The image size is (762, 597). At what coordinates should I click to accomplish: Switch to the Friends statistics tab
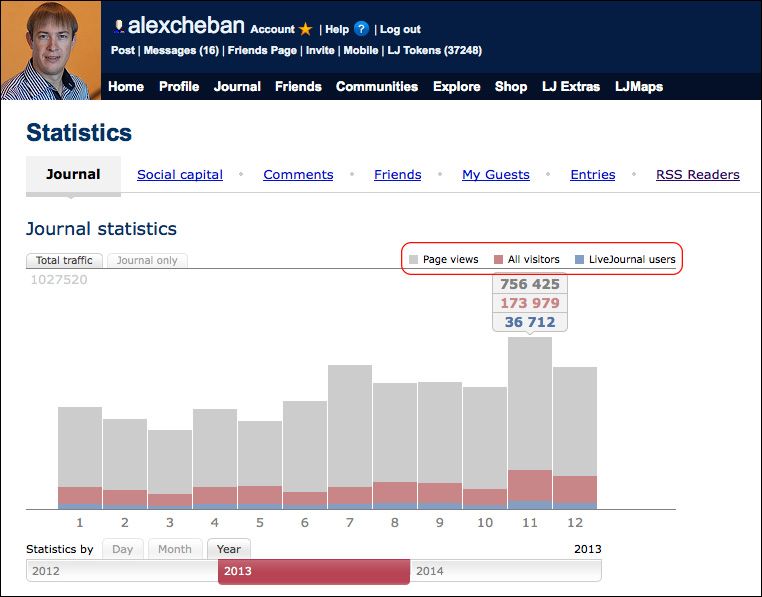pos(398,175)
